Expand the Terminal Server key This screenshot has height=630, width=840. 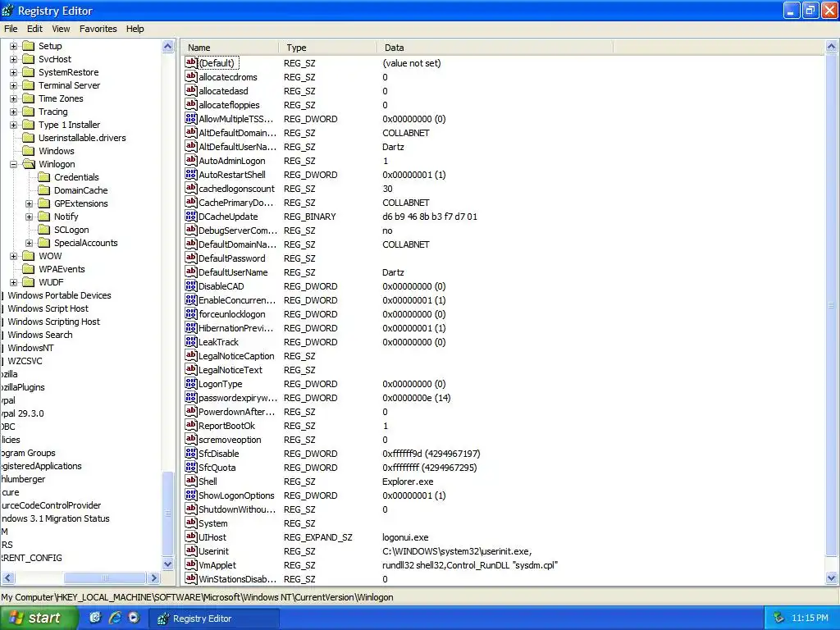tap(13, 85)
